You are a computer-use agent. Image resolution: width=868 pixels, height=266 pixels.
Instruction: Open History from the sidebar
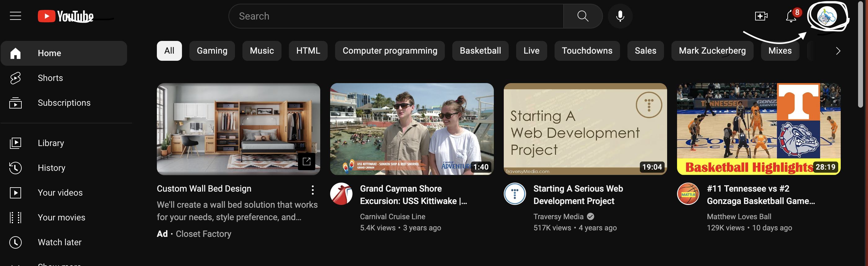[x=51, y=168]
